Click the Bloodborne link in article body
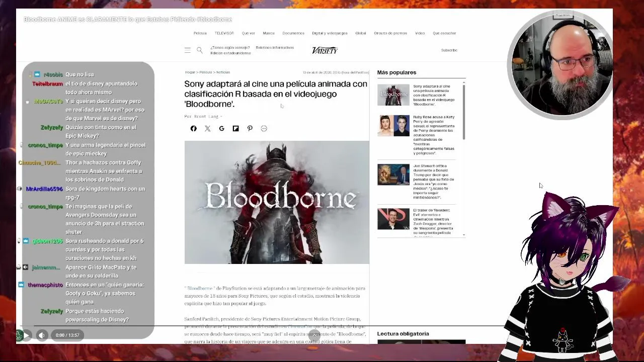The image size is (644, 362). 200,289
